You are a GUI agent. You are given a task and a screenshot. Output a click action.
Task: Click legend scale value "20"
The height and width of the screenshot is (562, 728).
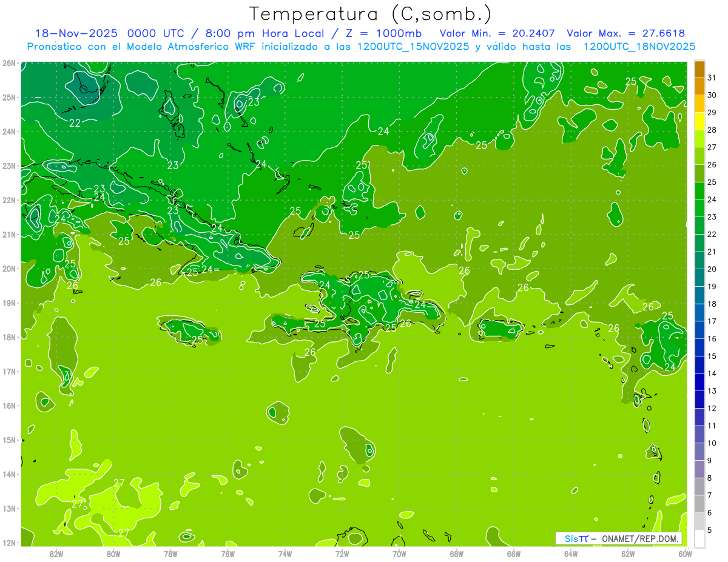click(712, 269)
